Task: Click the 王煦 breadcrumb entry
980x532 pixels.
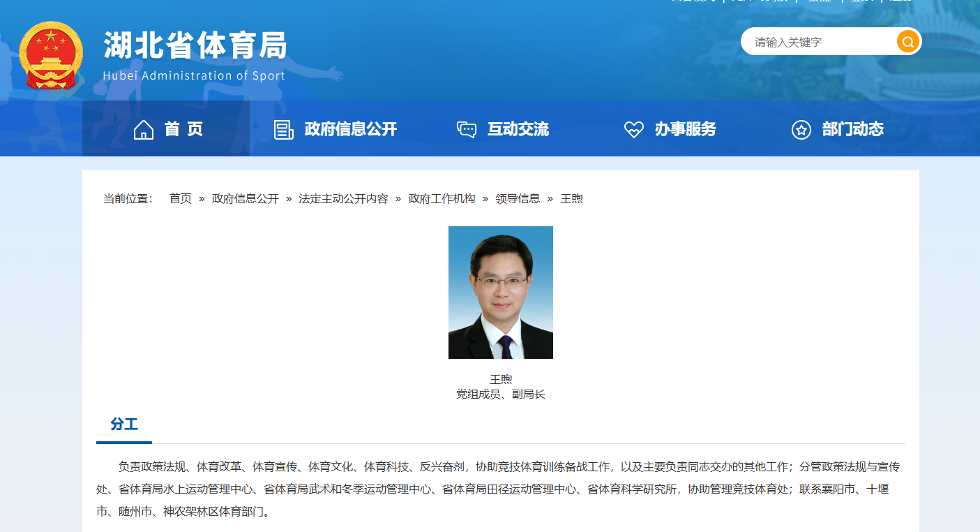Action: [571, 198]
